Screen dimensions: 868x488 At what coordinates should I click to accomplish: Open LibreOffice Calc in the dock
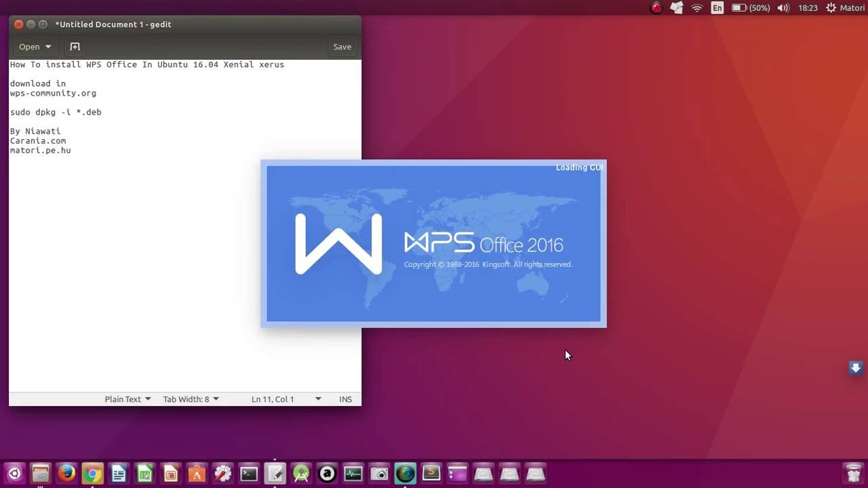tap(144, 473)
